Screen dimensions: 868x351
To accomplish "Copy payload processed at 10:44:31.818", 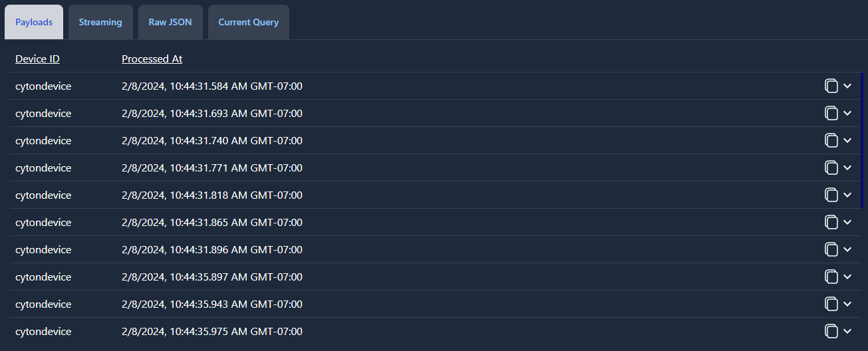I will click(831, 195).
